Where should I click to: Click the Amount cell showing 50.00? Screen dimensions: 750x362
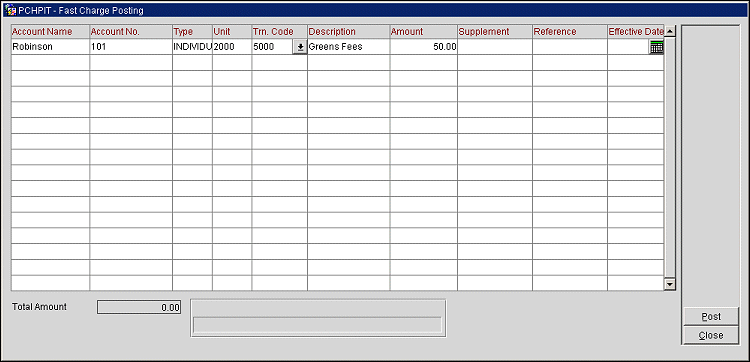click(423, 47)
